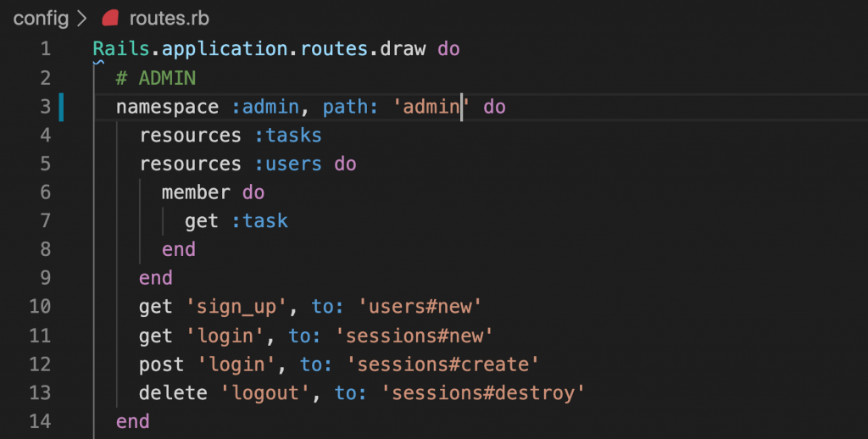
Task: Click the red Ruby file icon
Action: [110, 19]
